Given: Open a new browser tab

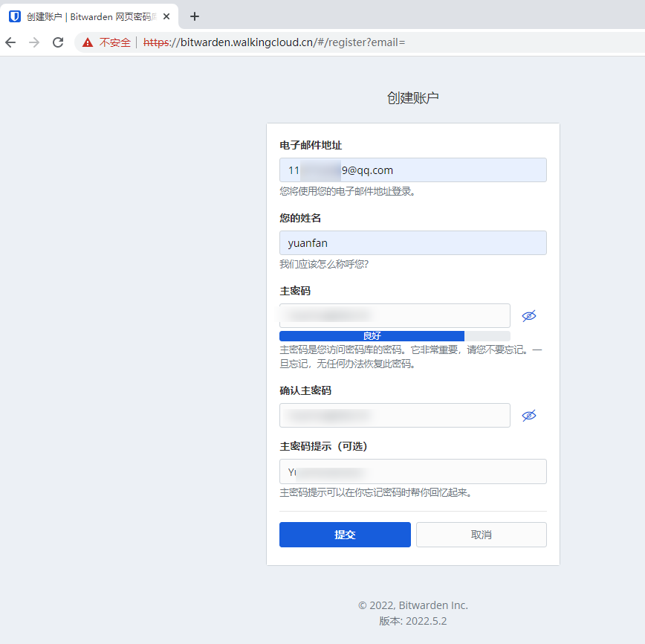Looking at the screenshot, I should click(x=195, y=16).
